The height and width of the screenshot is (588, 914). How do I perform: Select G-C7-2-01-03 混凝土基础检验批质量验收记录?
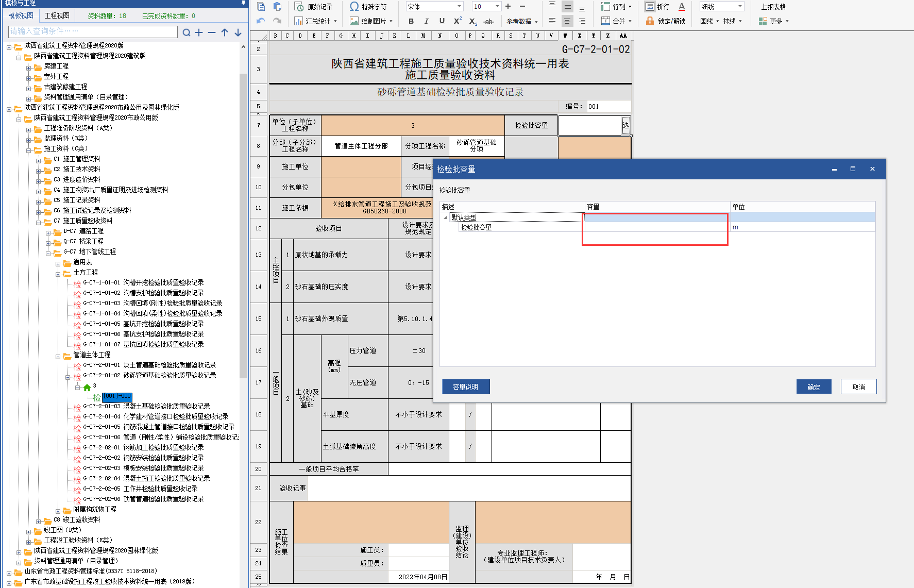click(146, 407)
